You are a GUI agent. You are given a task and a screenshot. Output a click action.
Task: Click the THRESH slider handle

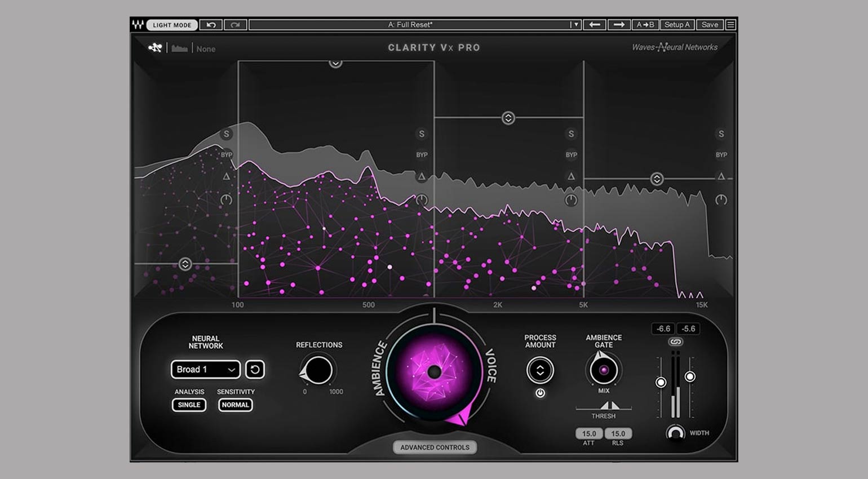point(609,405)
